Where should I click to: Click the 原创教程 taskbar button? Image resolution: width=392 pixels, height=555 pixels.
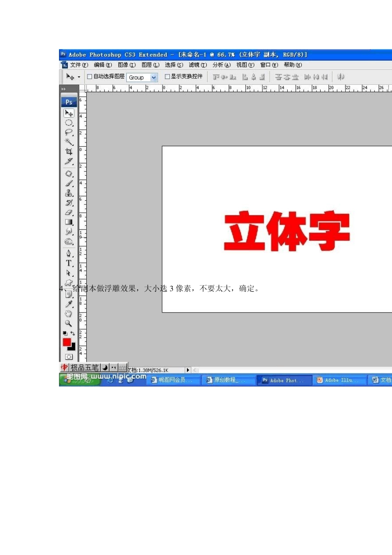tap(228, 380)
